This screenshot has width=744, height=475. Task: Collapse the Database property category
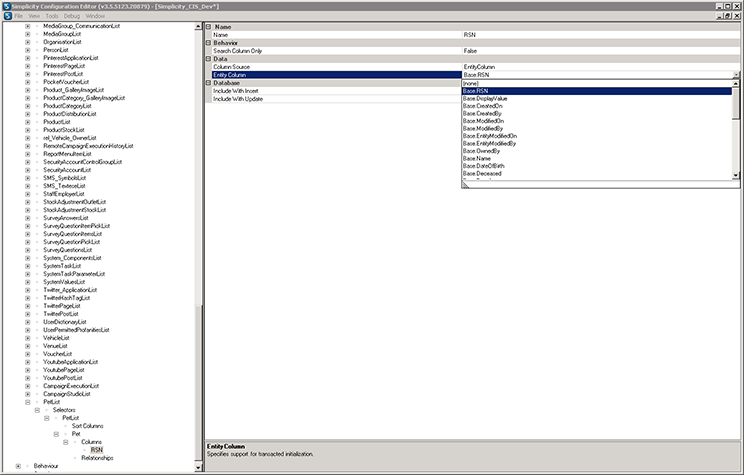(208, 83)
